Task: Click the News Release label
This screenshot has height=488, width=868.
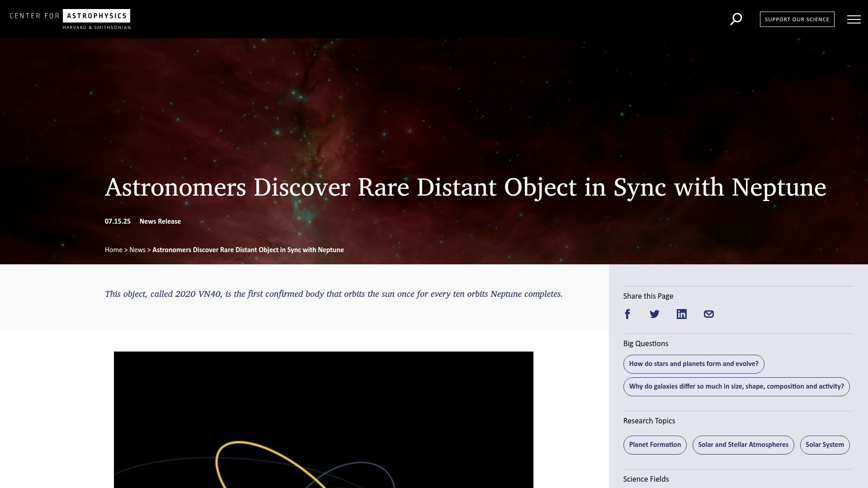Action: pos(160,221)
